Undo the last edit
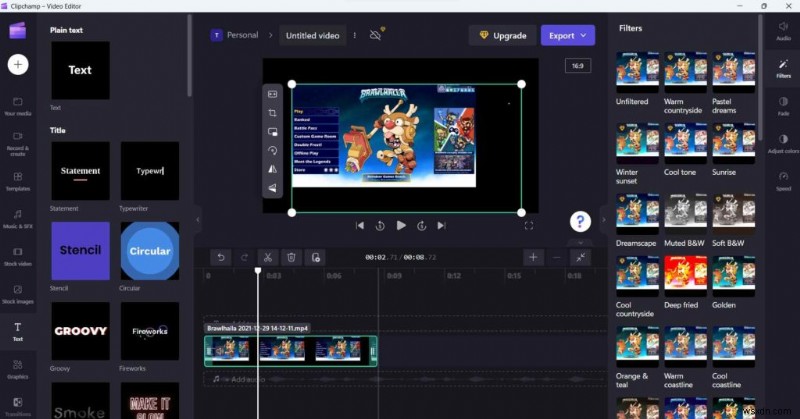This screenshot has height=419, width=800. click(x=221, y=258)
